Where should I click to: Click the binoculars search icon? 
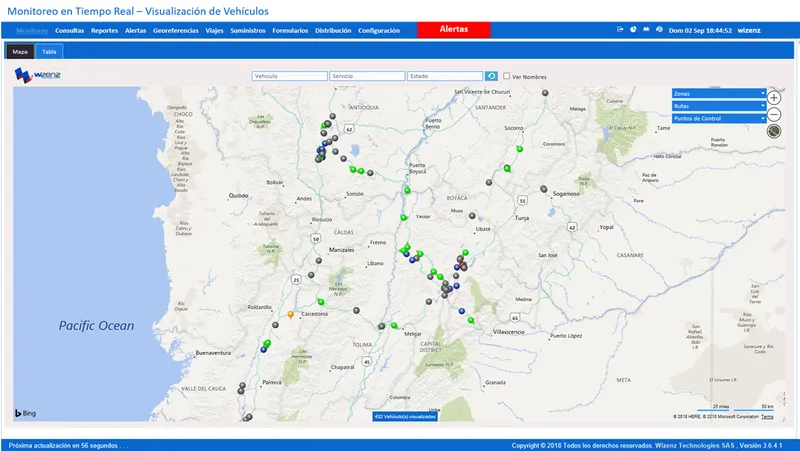tap(646, 30)
